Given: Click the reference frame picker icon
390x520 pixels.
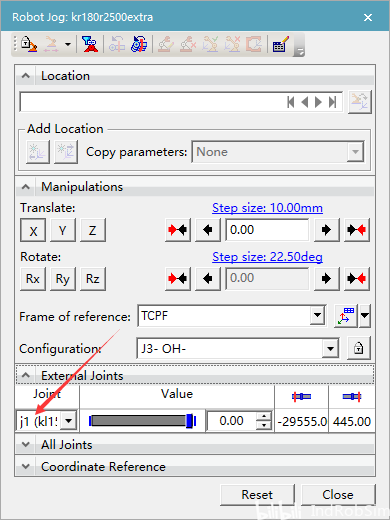Looking at the screenshot, I should click(346, 316).
